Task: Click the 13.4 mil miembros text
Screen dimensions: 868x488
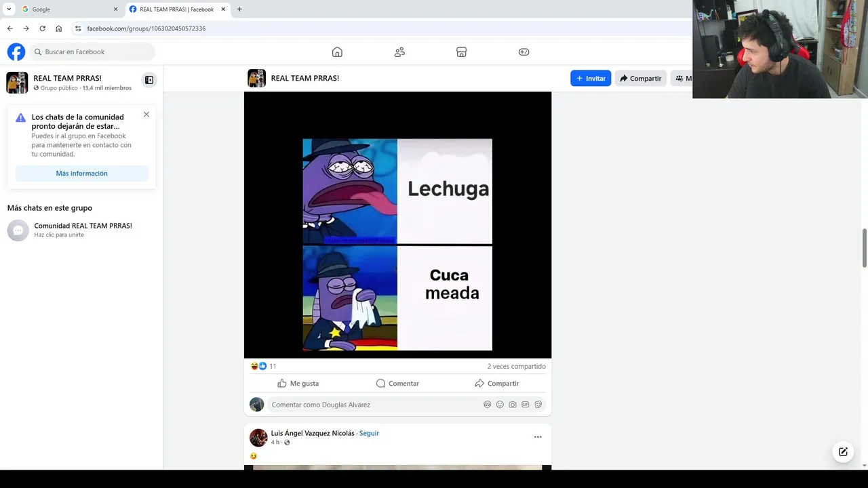Action: point(107,88)
